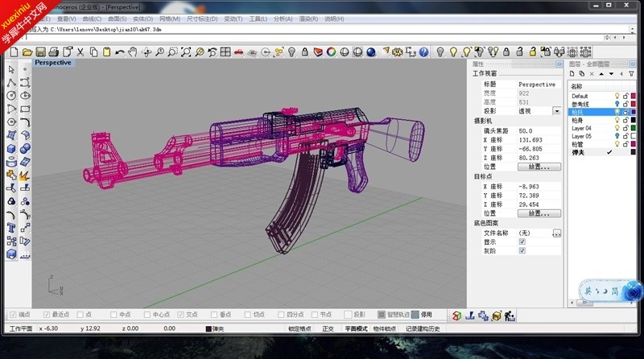
Task: Open the color wheel render properties
Action: click(331, 52)
